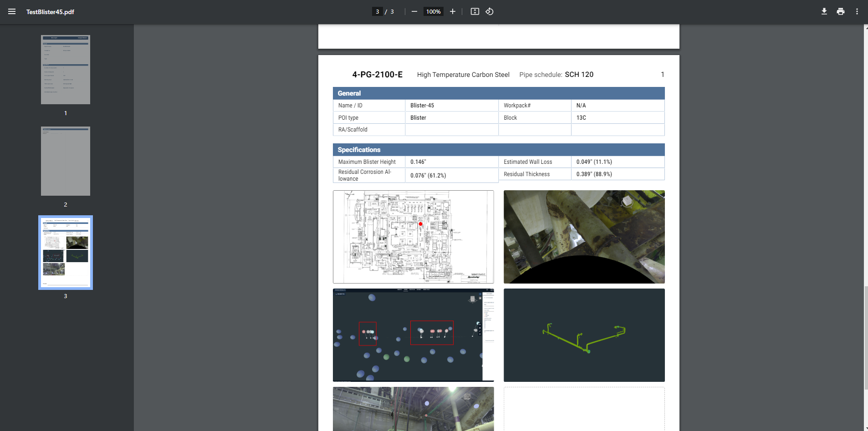The height and width of the screenshot is (431, 868).
Task: Select page 3 thumbnail
Action: coord(66,252)
